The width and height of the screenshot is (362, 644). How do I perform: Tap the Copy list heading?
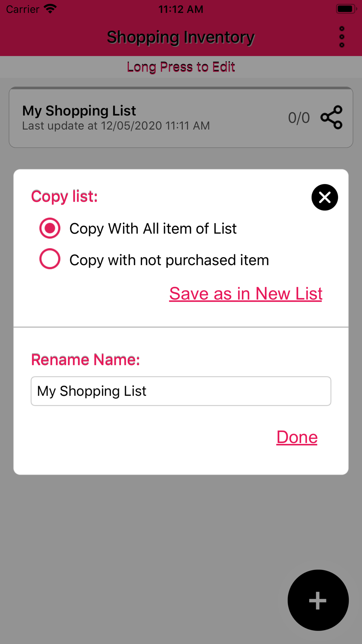(x=64, y=196)
